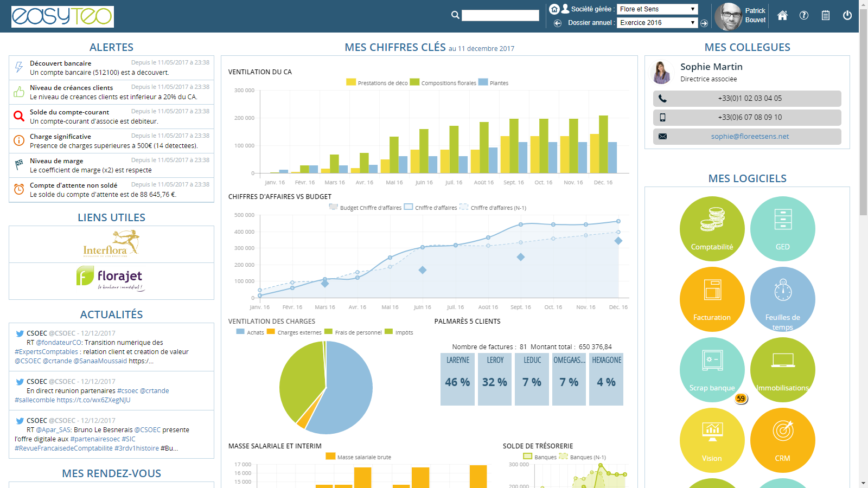
Task: Go to next annual dossier arrow
Action: tap(704, 23)
